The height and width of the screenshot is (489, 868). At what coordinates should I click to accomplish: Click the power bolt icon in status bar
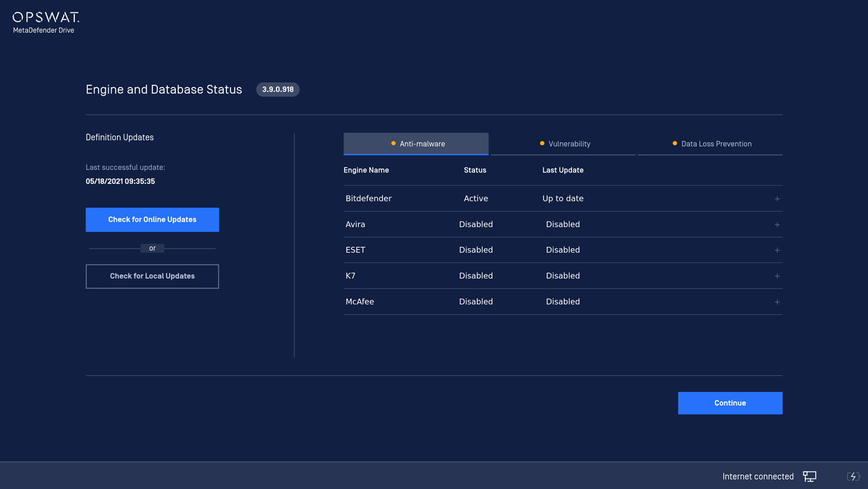(x=853, y=477)
